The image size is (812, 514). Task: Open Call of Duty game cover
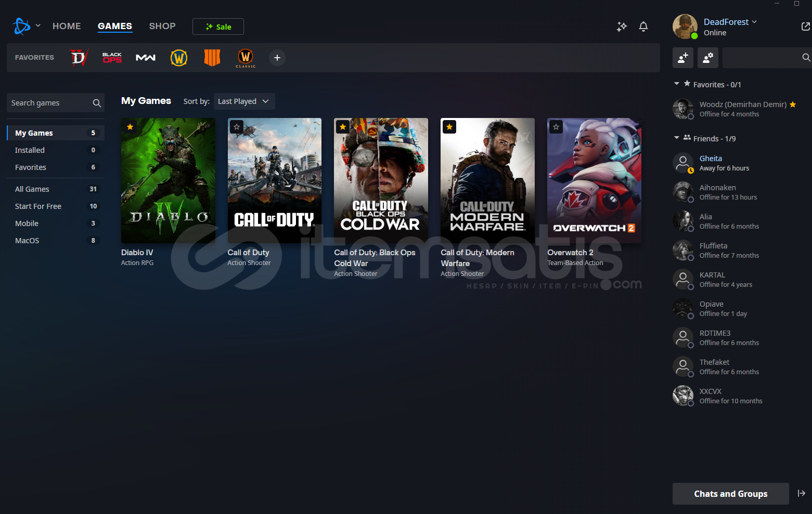point(275,180)
